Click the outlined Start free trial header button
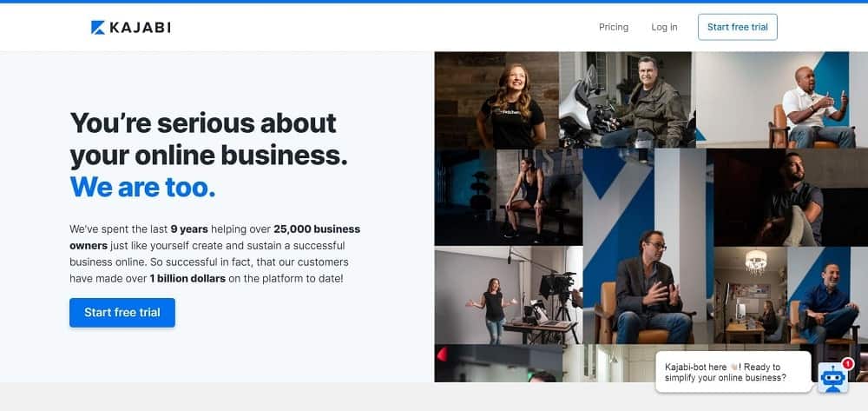The height and width of the screenshot is (411, 868). coord(737,27)
